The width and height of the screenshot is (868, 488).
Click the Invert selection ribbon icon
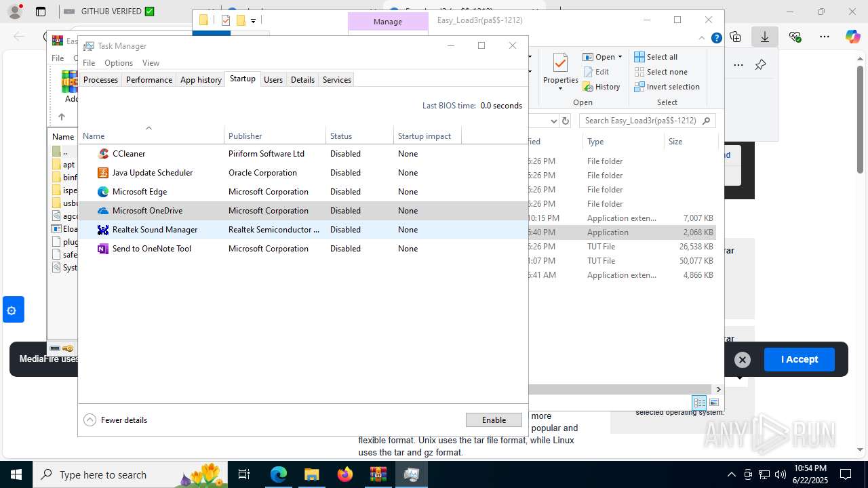639,87
